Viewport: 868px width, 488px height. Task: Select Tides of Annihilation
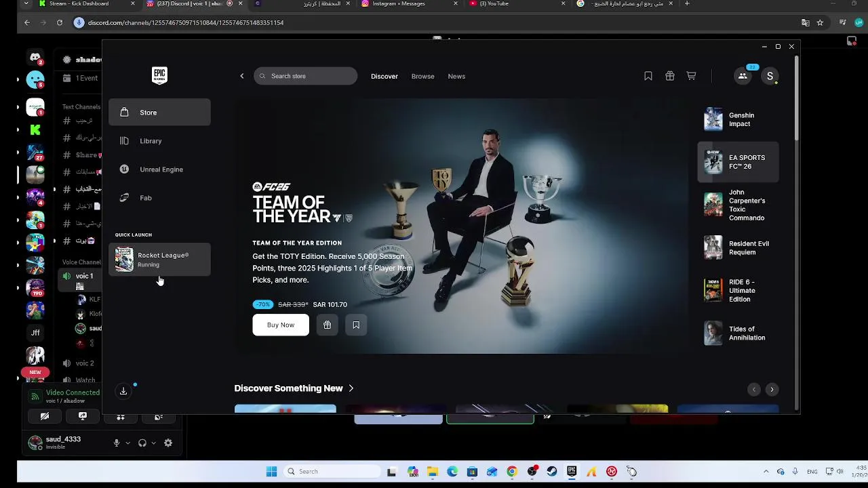[738, 333]
